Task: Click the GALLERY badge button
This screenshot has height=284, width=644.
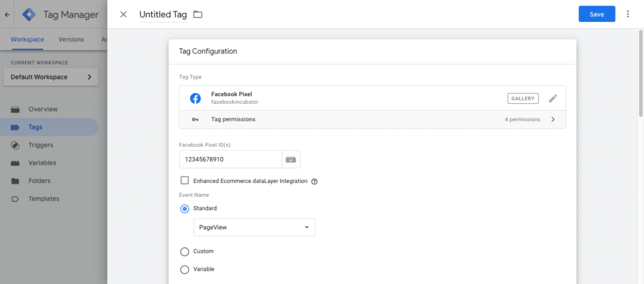Action: pos(523,99)
